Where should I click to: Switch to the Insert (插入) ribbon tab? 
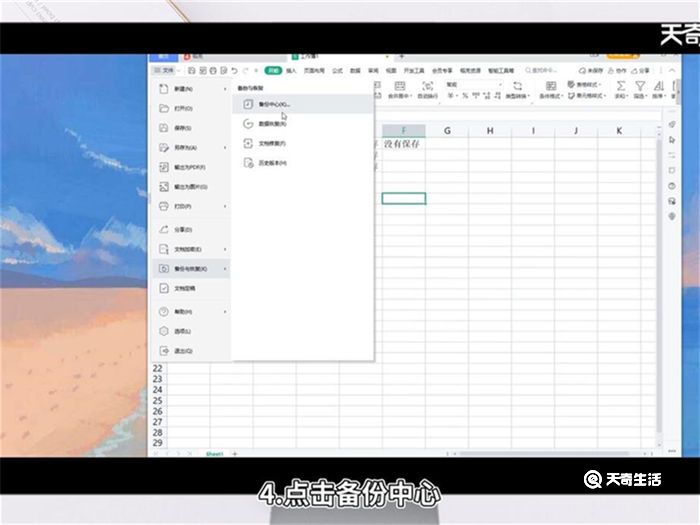292,71
